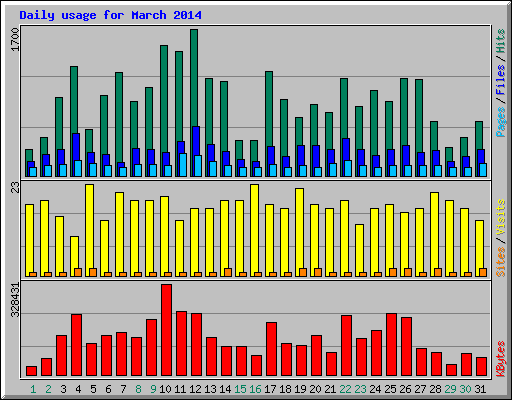Click the green 'Hits' legend label

[x=501, y=41]
